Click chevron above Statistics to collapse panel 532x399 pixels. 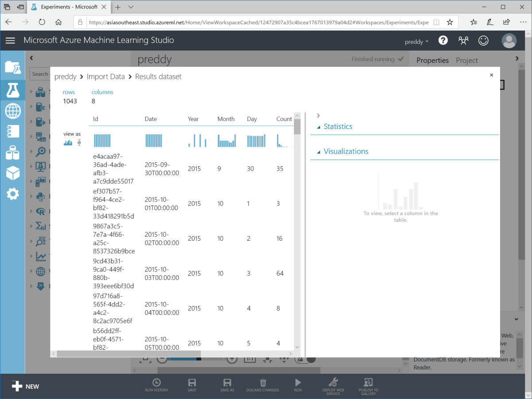pos(318,116)
